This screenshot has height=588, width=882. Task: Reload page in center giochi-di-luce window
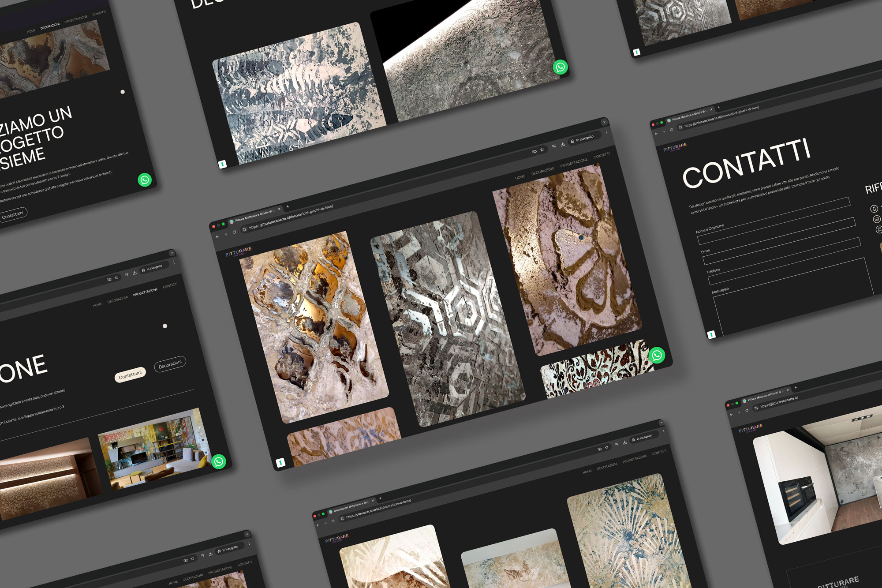pos(234,232)
